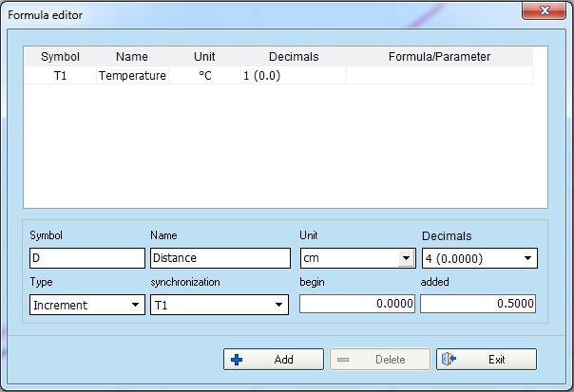Focus the added value field showing 0.5000
Viewport: 574px width, 392px height.
[x=478, y=304]
